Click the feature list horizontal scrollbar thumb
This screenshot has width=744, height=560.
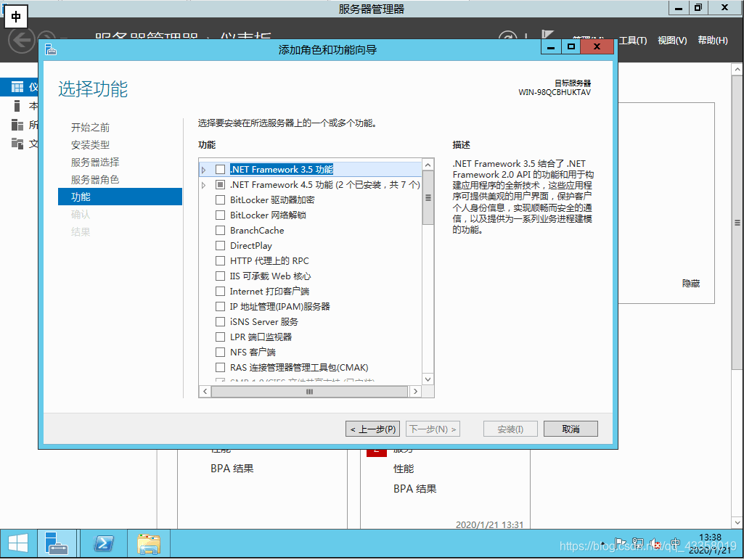tap(309, 391)
